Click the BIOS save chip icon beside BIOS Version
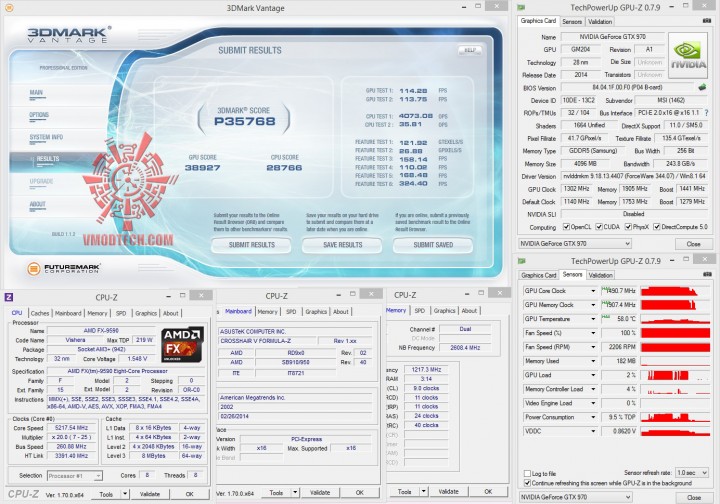This screenshot has width=720, height=504. coord(702,87)
